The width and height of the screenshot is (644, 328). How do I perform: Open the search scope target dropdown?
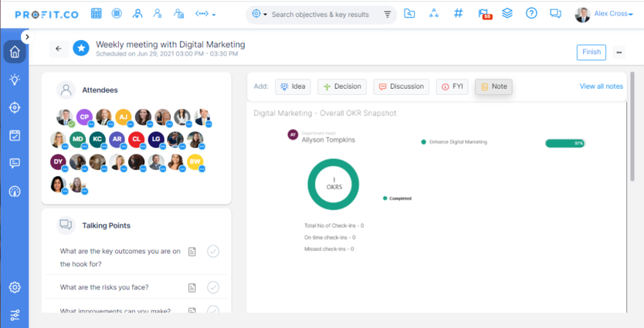click(x=259, y=15)
